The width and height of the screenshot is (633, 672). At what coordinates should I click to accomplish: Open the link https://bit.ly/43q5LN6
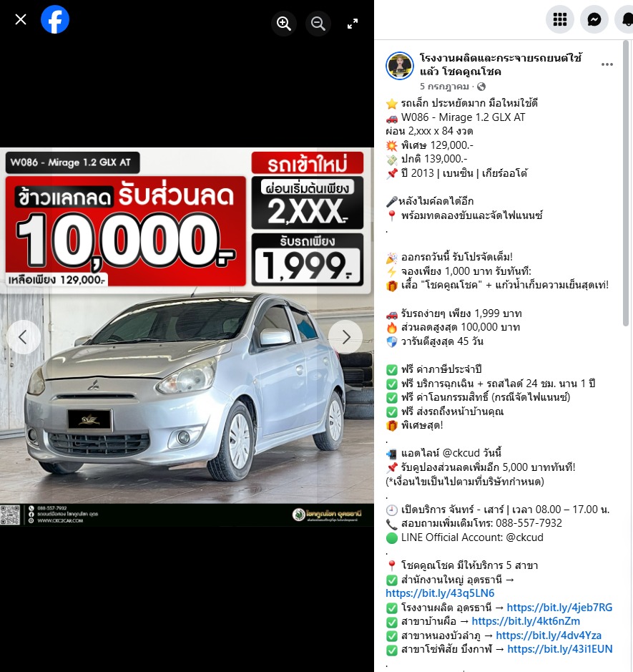[x=440, y=593]
